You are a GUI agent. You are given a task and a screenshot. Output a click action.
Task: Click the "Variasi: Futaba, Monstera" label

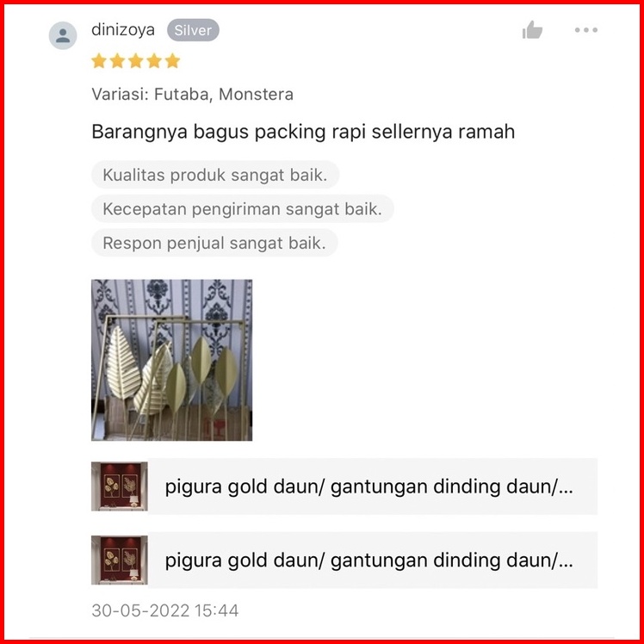pos(193,95)
